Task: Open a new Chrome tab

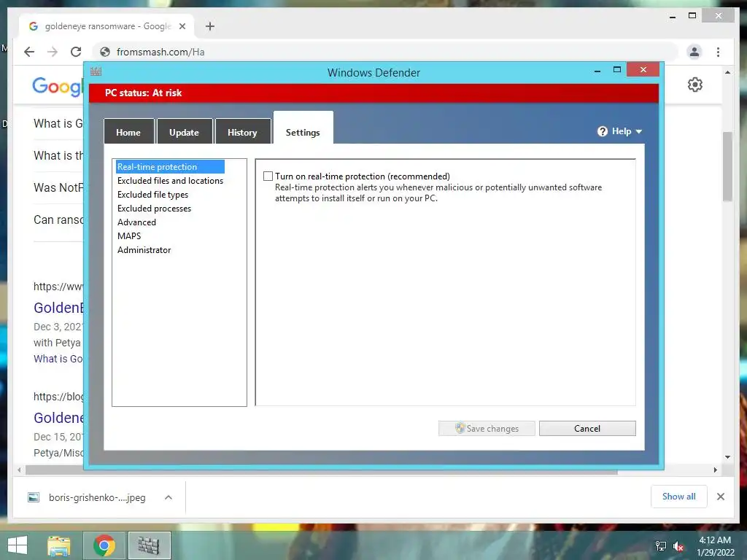Action: (x=210, y=26)
